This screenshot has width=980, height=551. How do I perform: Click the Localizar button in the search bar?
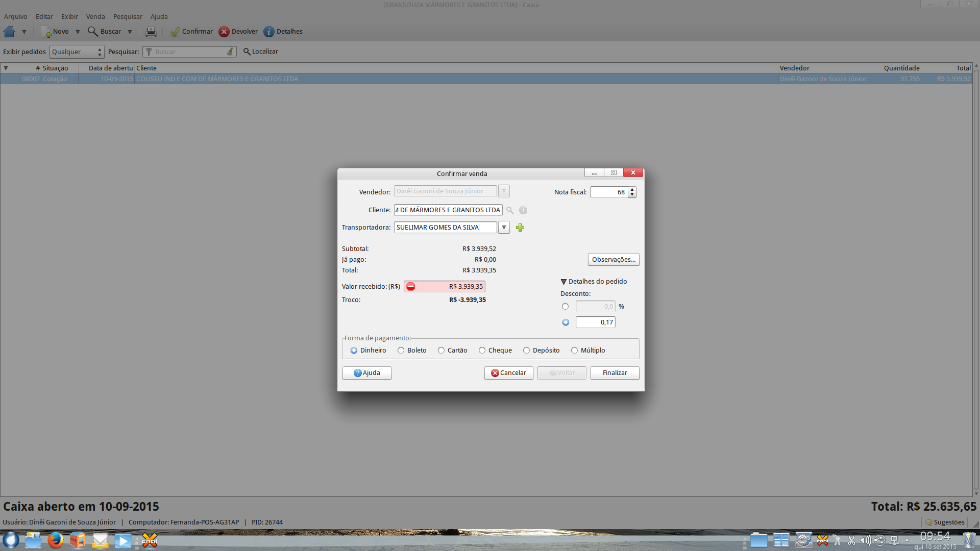(x=261, y=52)
